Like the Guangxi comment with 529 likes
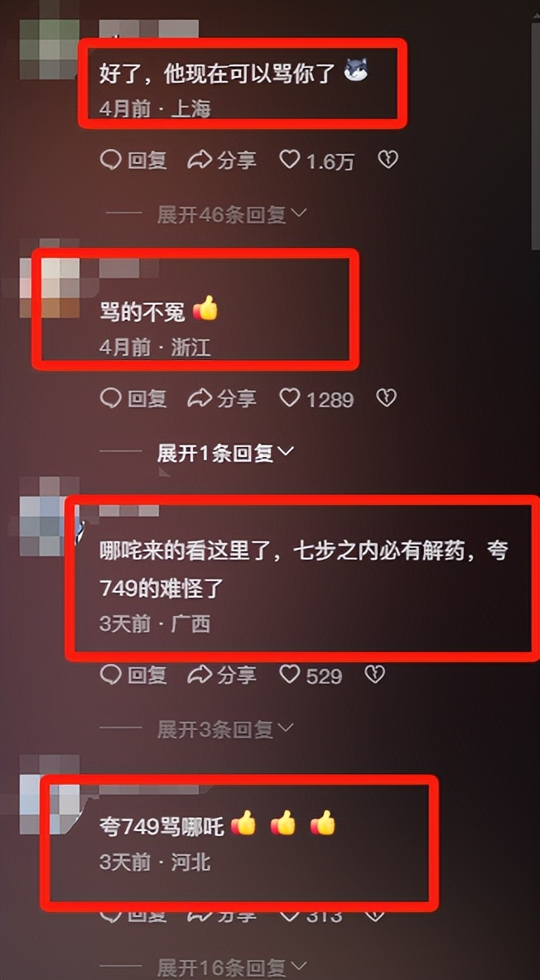This screenshot has width=540, height=980. pyautogui.click(x=311, y=675)
